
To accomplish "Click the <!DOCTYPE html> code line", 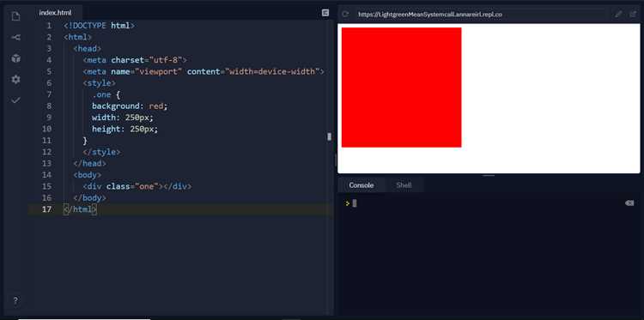I will tap(99, 26).
